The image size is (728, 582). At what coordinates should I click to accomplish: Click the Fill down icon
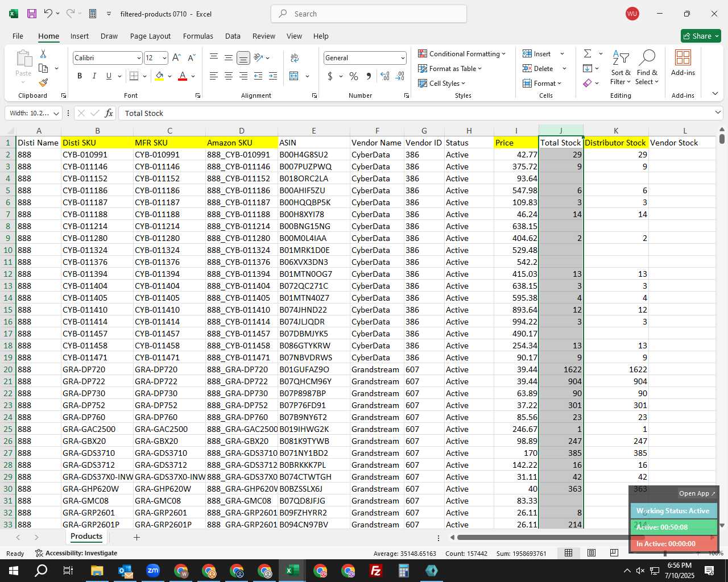588,68
